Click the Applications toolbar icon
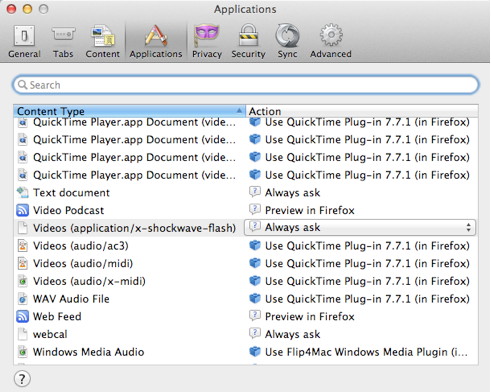The image size is (491, 392). click(156, 42)
